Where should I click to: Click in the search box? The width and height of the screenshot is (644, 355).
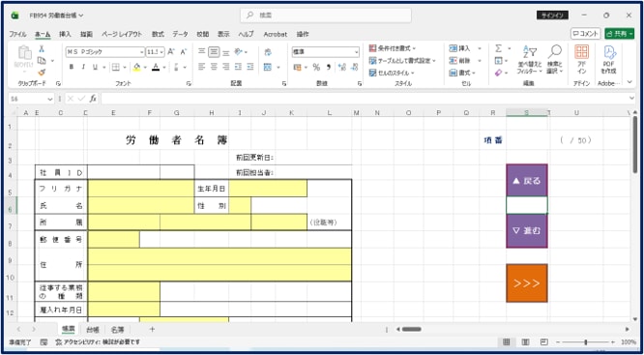point(326,15)
